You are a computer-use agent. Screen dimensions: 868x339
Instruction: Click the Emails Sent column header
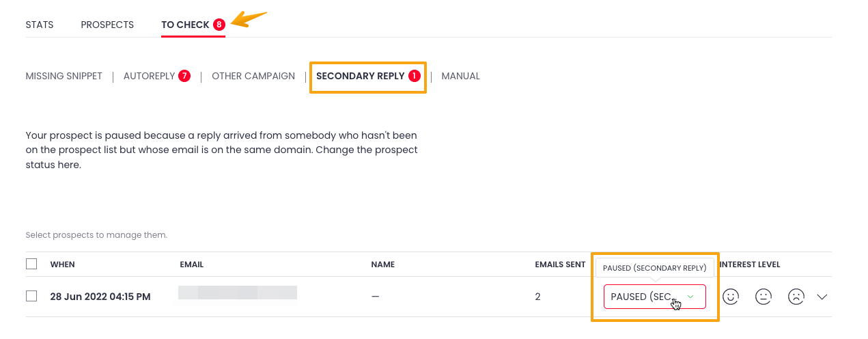[x=560, y=265]
